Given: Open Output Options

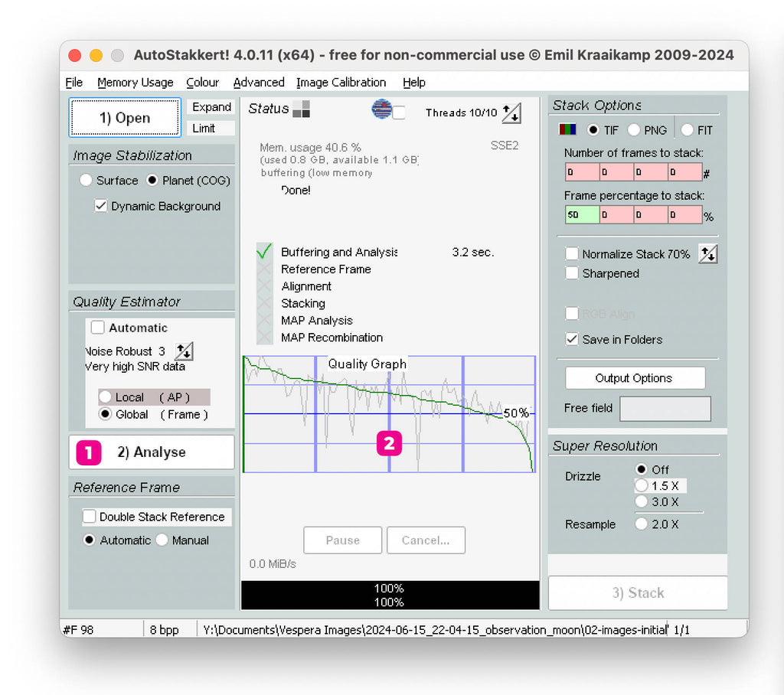Looking at the screenshot, I should (635, 378).
